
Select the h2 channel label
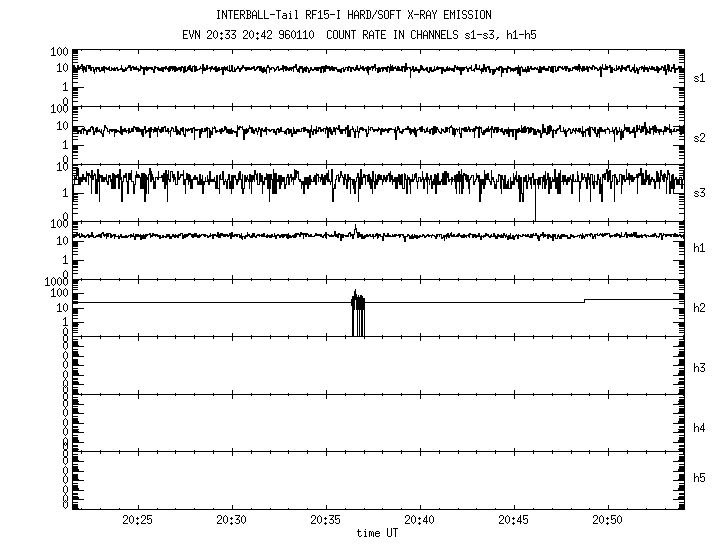700,308
